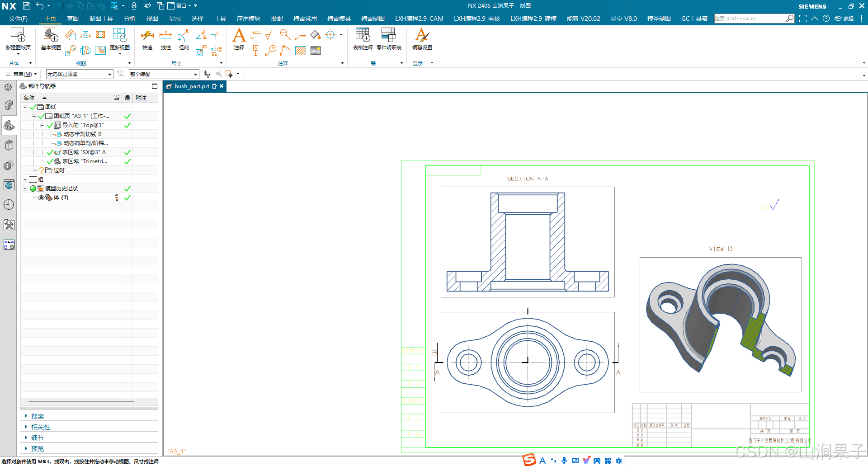The width and height of the screenshot is (868, 466).
Task: Open the 整个装配 scope dropdown
Action: click(164, 74)
